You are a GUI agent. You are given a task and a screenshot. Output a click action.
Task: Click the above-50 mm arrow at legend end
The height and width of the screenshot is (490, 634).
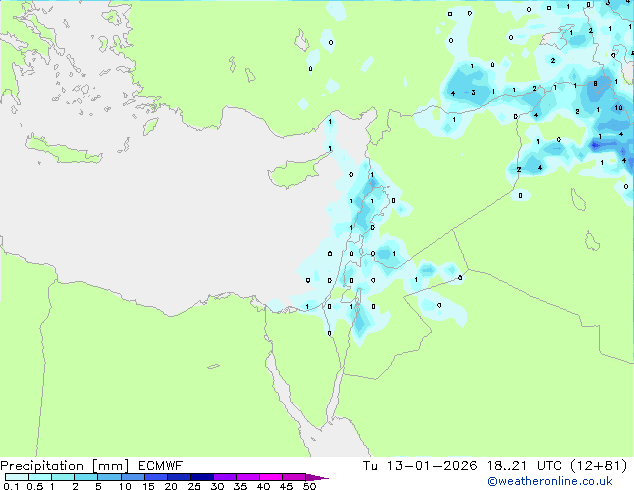tap(317, 477)
